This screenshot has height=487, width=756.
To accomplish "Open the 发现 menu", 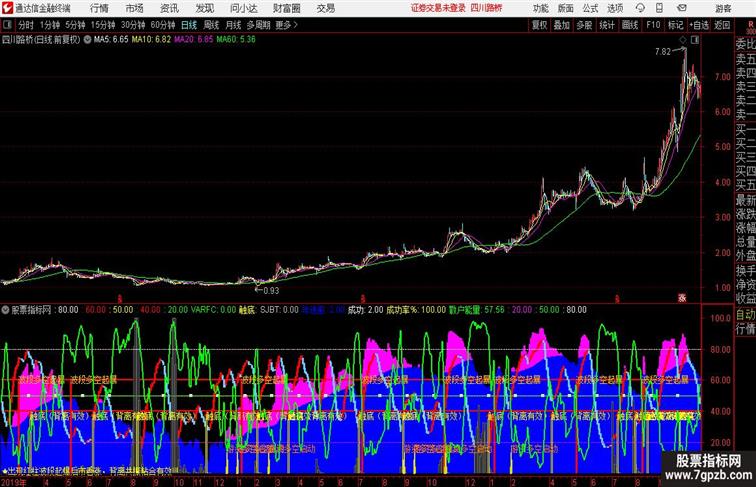I will pos(205,8).
